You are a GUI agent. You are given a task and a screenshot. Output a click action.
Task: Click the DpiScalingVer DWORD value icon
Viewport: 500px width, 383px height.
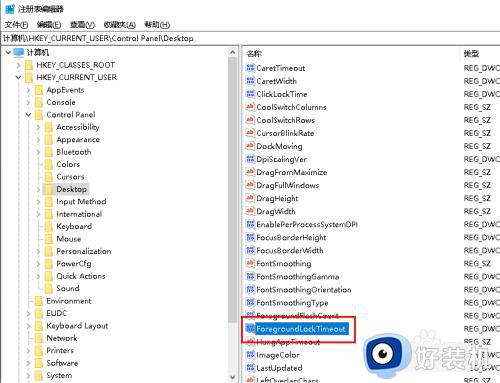(250, 159)
